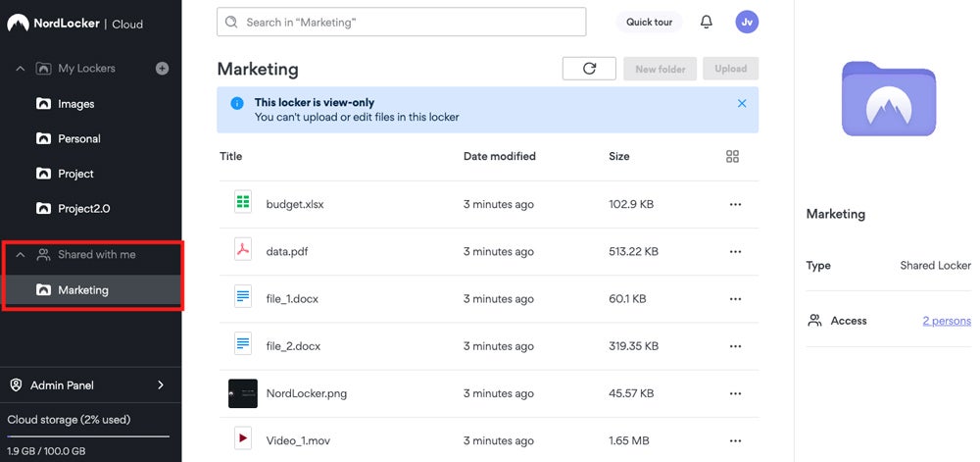Open the Images locker
Screen dimensions: 980x462
75,104
